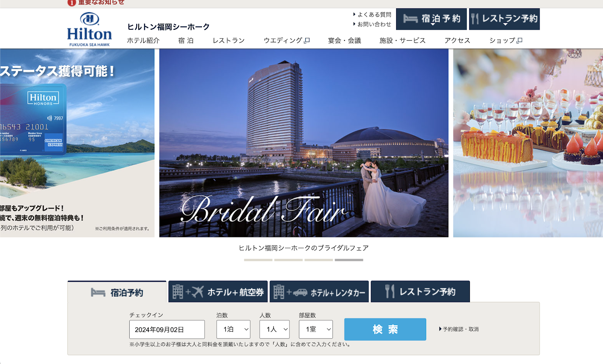
Task: Open the 泊数 dropdown showing 1泊
Action: point(233,329)
